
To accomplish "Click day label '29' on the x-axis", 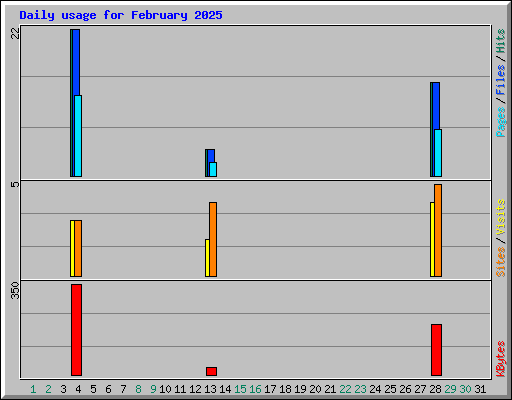I will click(x=450, y=389).
